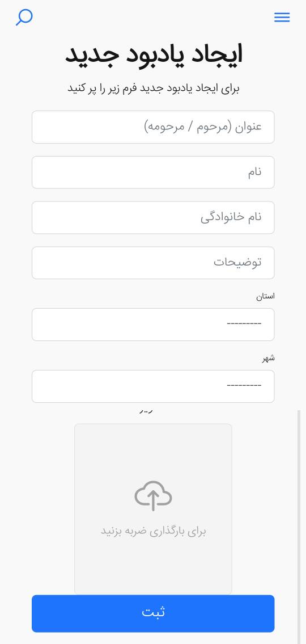
Task: Click the ثبت submit button
Action: click(153, 613)
